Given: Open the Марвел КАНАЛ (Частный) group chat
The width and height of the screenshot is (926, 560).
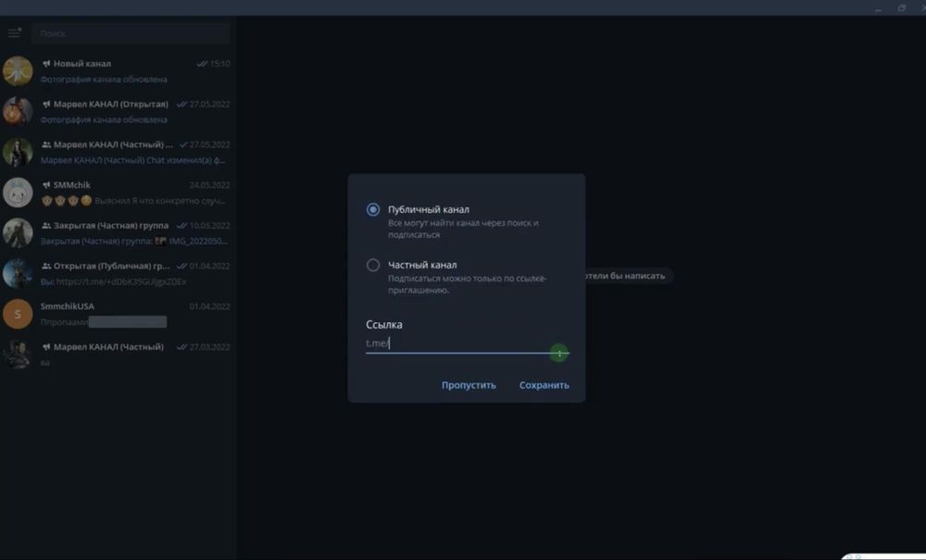Looking at the screenshot, I should click(x=130, y=152).
